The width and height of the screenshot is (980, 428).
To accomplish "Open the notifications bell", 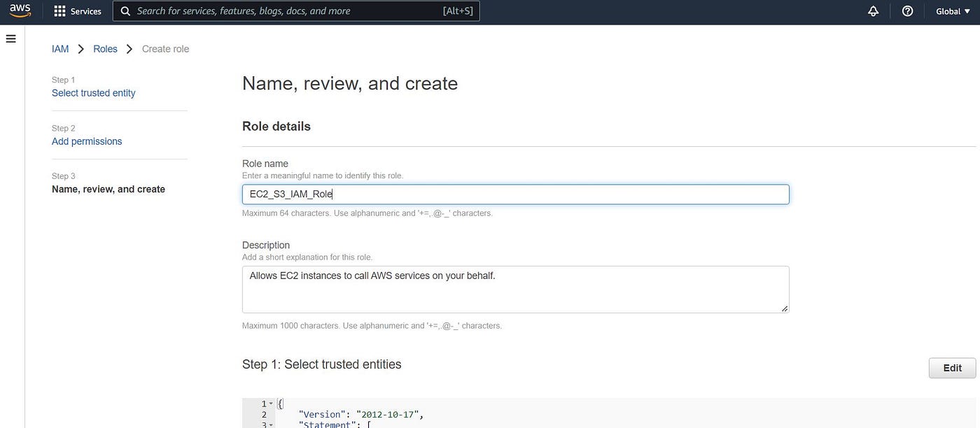I will pos(873,11).
